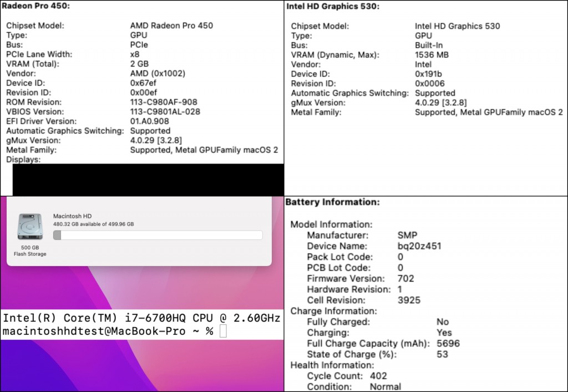Image resolution: width=568 pixels, height=392 pixels.
Task: Click the 'PCIe' bus value
Action: 139,45
